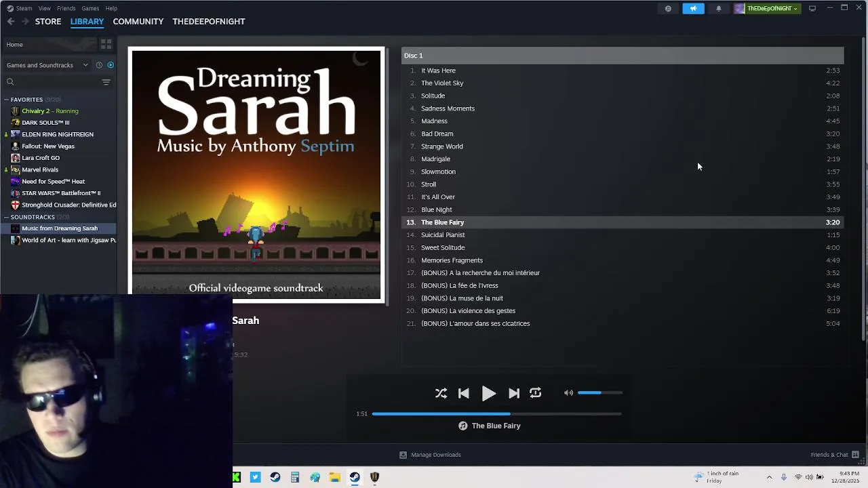Play the paused track

[x=488, y=393]
